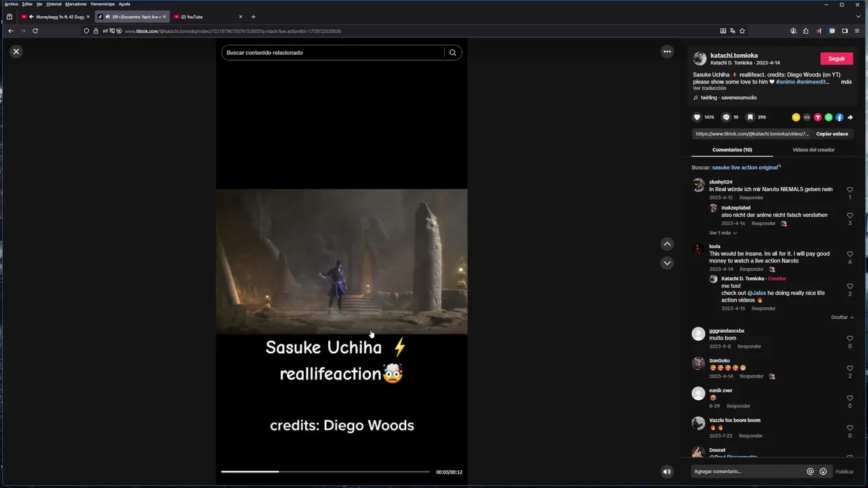
Task: Reload the page
Action: coord(35,31)
